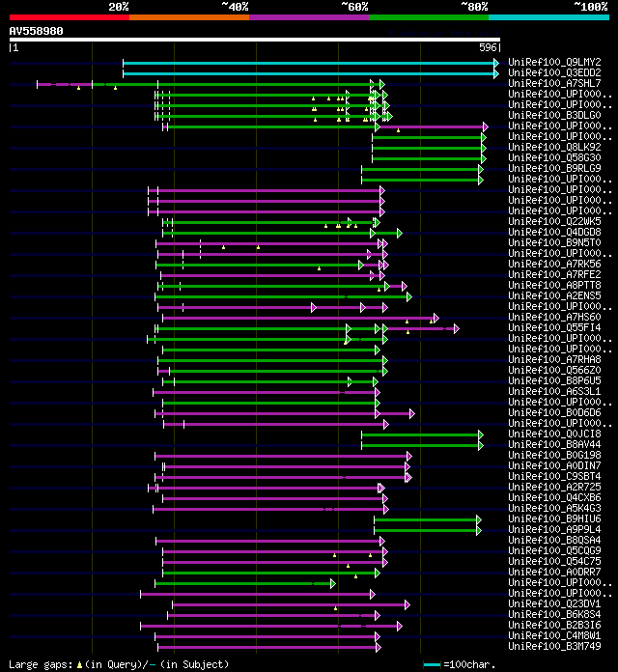Open the UniRef100_Q55FI4 label
The height and width of the screenshot is (672, 618).
click(x=554, y=327)
